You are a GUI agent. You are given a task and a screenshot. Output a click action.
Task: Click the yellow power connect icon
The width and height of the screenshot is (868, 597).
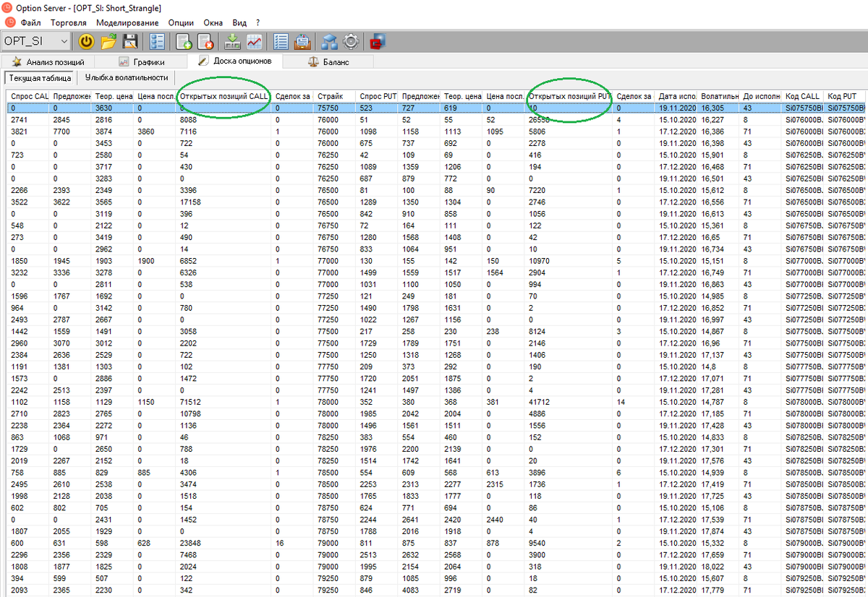coord(86,42)
